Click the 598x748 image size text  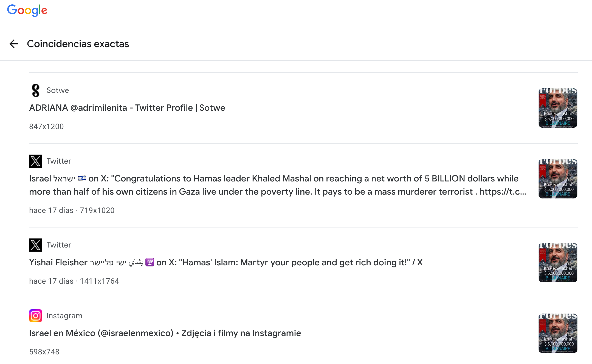tap(44, 352)
